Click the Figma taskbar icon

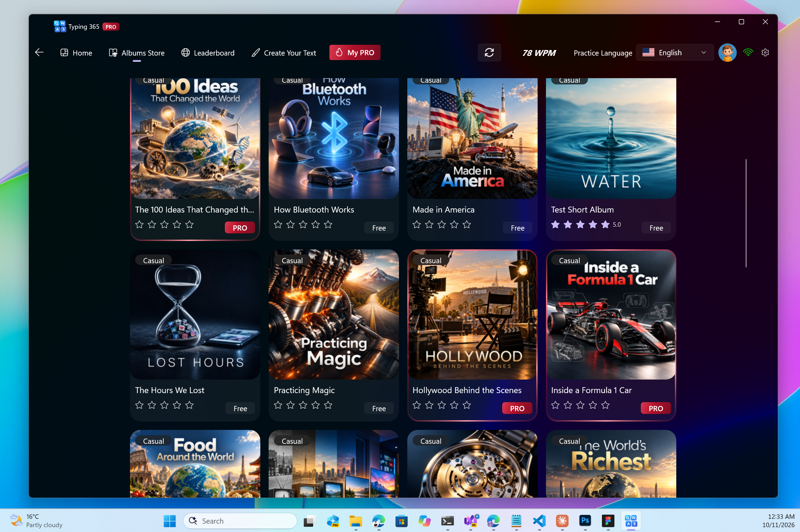click(x=608, y=521)
